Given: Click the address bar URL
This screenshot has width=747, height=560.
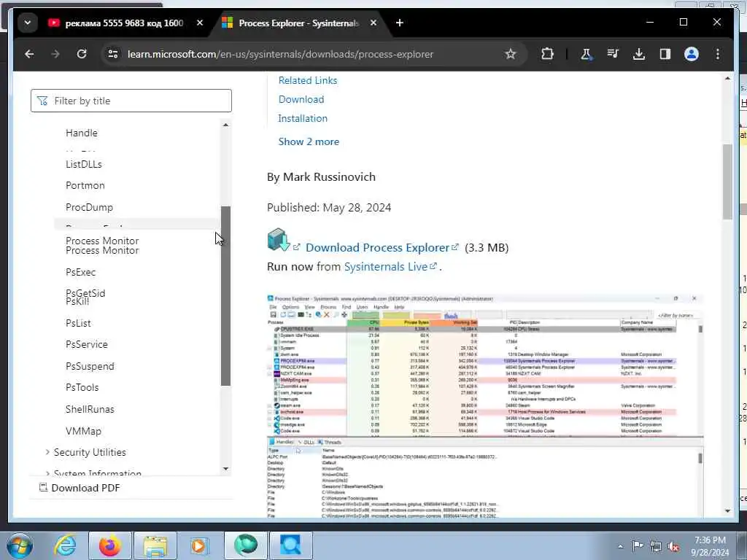Looking at the screenshot, I should point(280,54).
